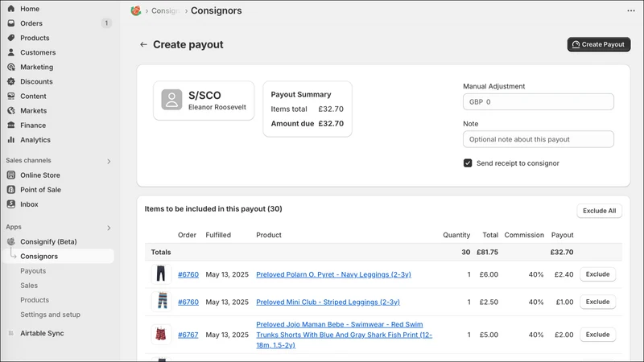The width and height of the screenshot is (644, 362).
Task: Expand the Sales channels section chevron
Action: tap(109, 162)
